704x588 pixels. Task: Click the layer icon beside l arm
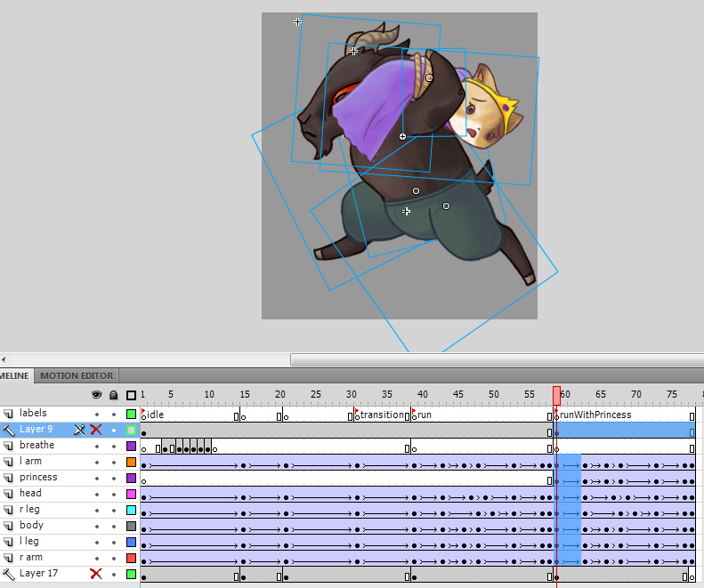pyautogui.click(x=9, y=462)
